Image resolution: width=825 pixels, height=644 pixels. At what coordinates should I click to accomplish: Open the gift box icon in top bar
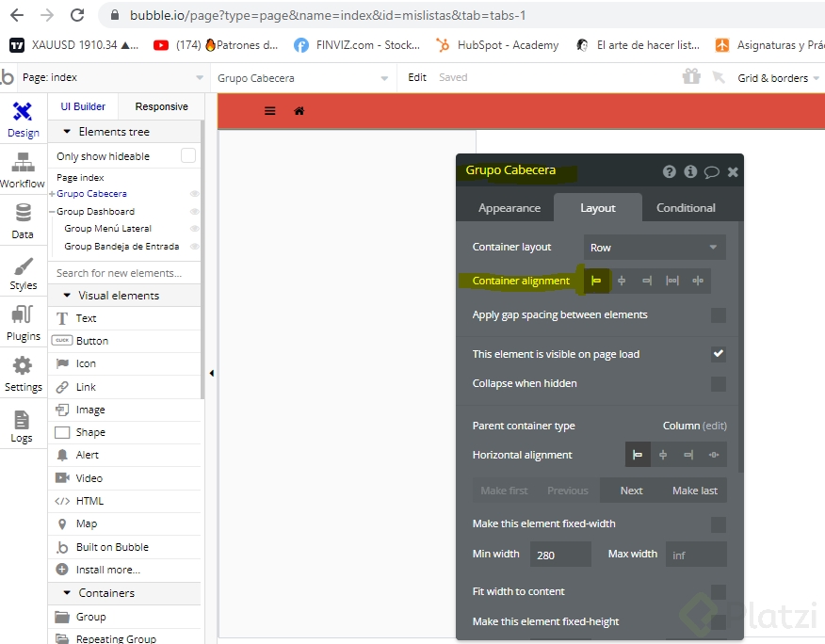(691, 77)
